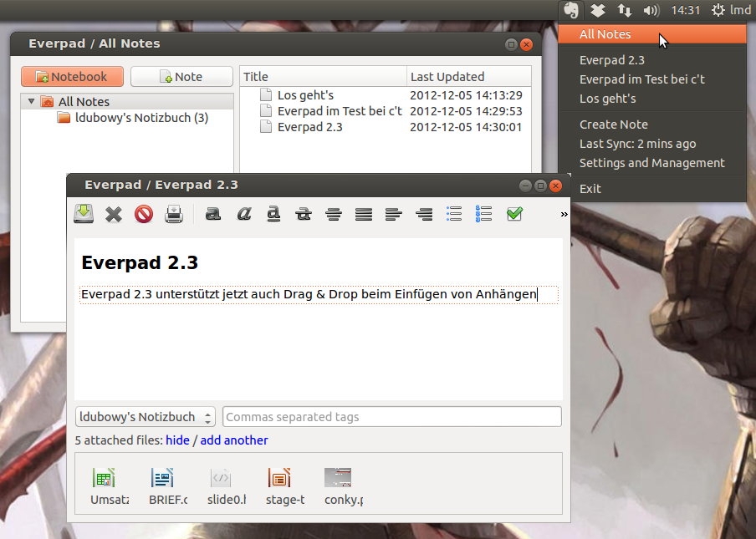Open the Everpad elephant tray icon
This screenshot has width=756, height=539.
(571, 10)
